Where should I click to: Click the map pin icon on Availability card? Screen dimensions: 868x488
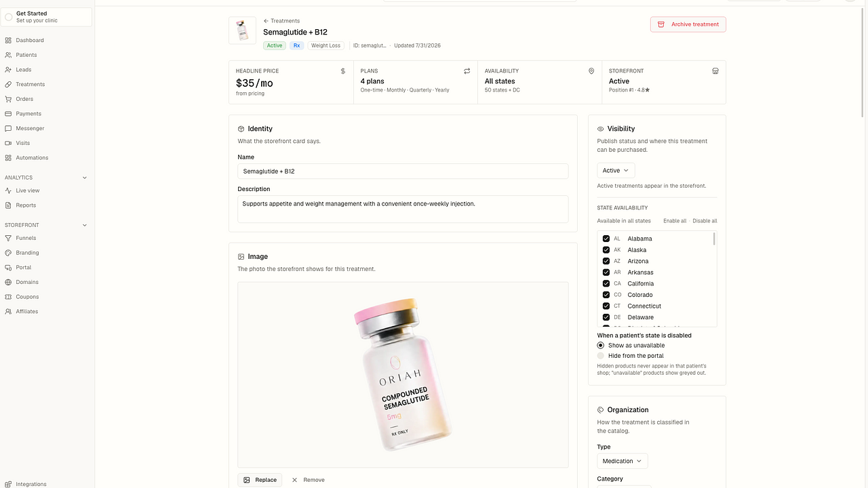coord(591,70)
